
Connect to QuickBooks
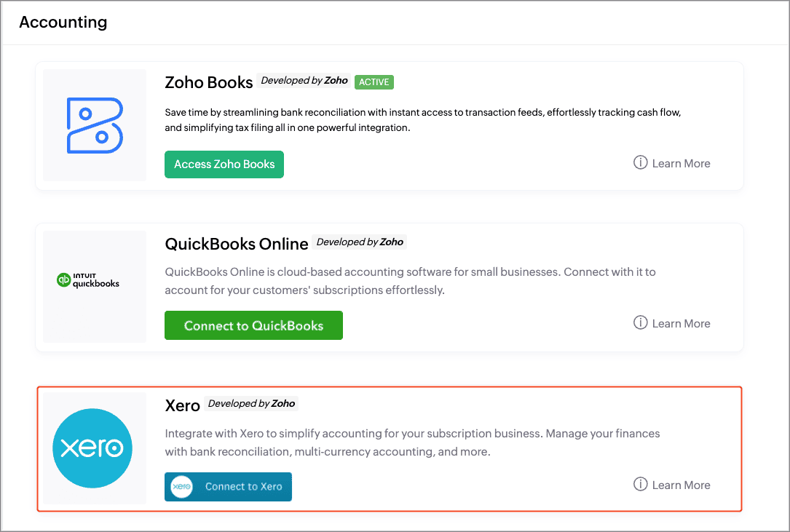(x=253, y=325)
